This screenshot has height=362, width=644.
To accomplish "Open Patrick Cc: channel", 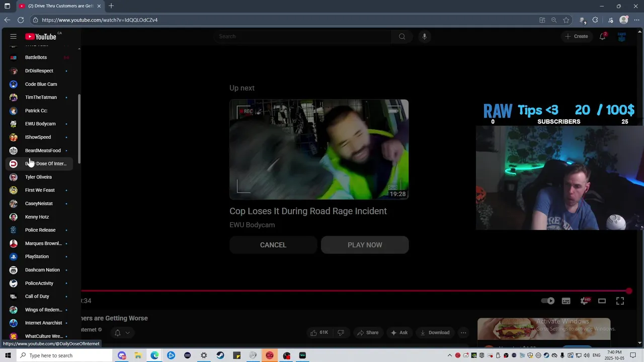I will [x=40, y=111].
